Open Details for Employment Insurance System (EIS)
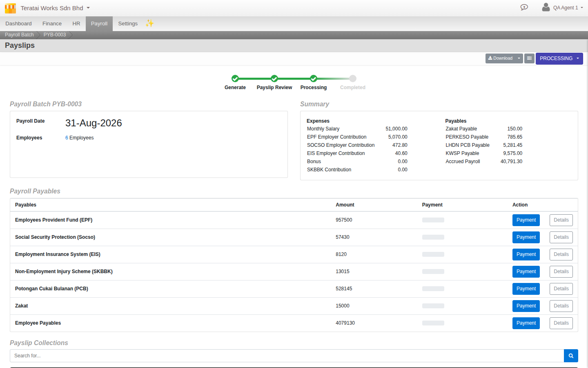 (x=561, y=254)
